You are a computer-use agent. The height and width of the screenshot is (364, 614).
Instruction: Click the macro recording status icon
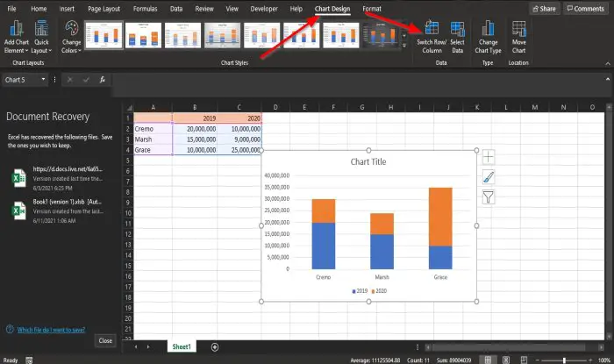coord(29,360)
